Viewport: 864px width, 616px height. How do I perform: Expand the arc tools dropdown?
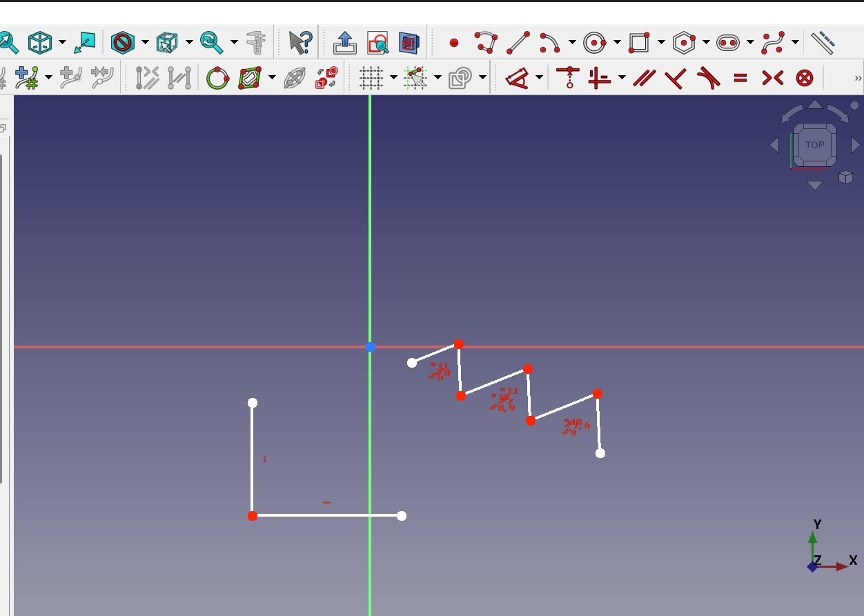pos(572,43)
